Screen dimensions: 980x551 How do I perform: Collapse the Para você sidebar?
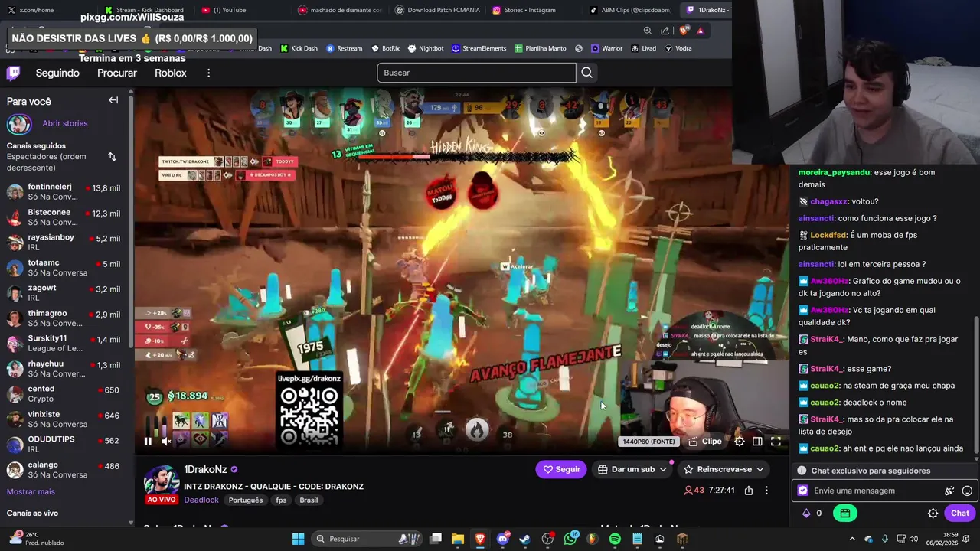coord(113,100)
